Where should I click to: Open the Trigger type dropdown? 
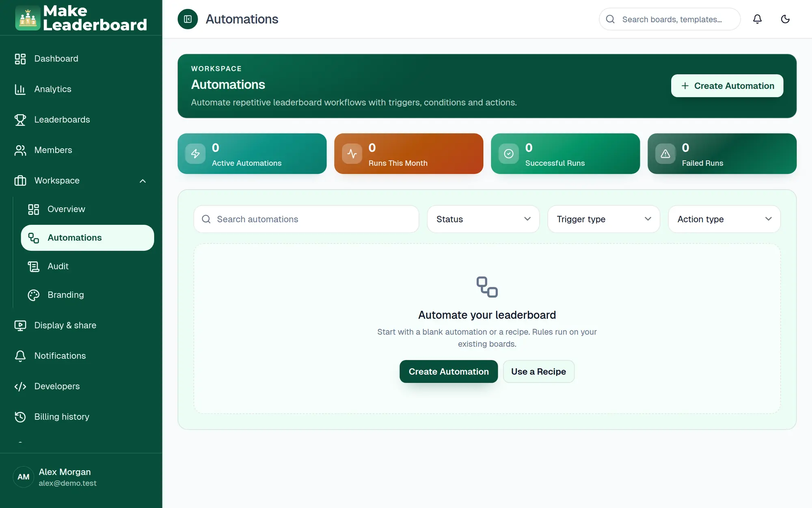click(604, 219)
